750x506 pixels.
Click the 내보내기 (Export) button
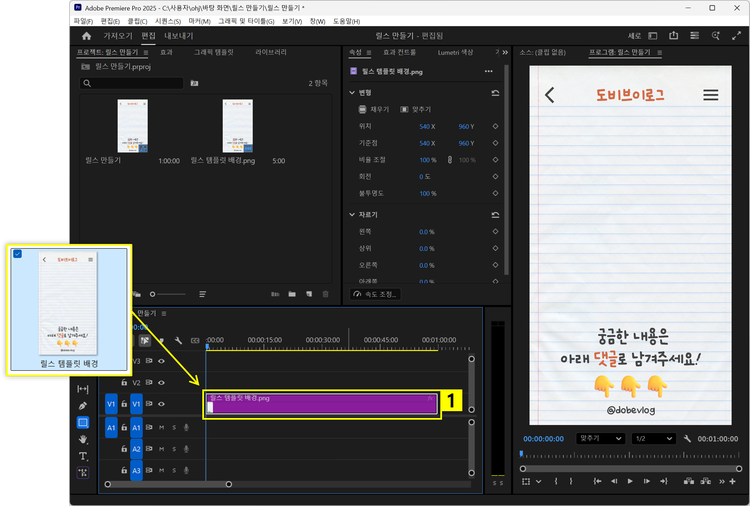click(x=179, y=36)
